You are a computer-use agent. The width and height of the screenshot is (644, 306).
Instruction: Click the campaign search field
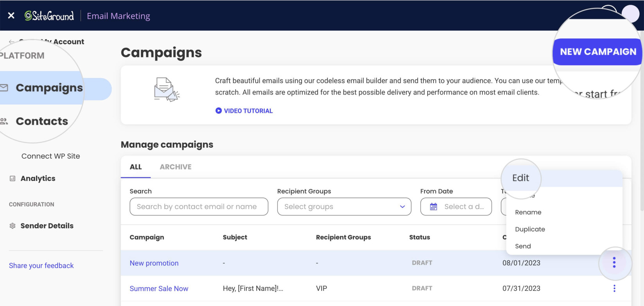199,207
